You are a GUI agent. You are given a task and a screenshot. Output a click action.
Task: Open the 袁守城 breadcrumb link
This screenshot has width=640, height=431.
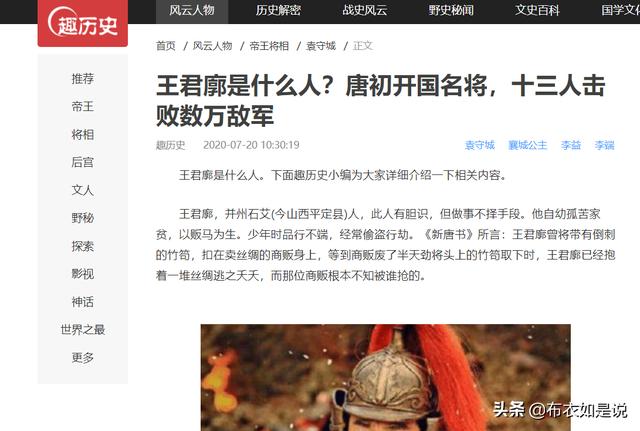pyautogui.click(x=321, y=46)
